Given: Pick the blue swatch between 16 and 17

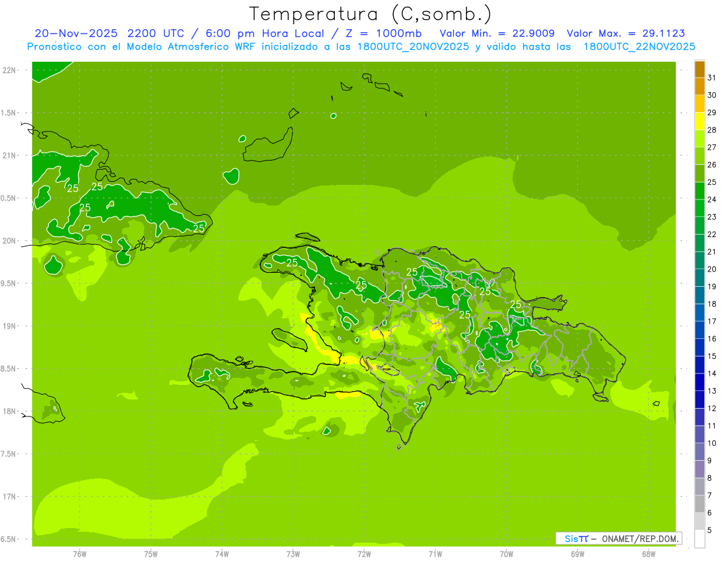Looking at the screenshot, I should 699,330.
